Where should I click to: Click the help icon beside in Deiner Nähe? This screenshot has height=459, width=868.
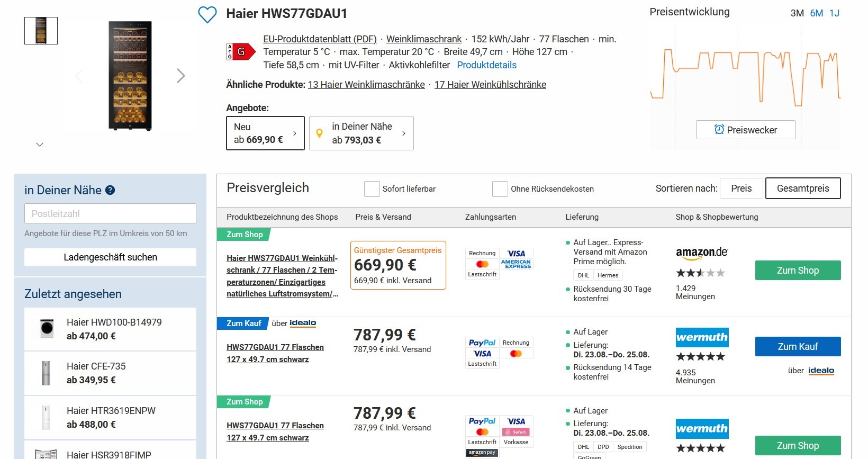pyautogui.click(x=110, y=191)
